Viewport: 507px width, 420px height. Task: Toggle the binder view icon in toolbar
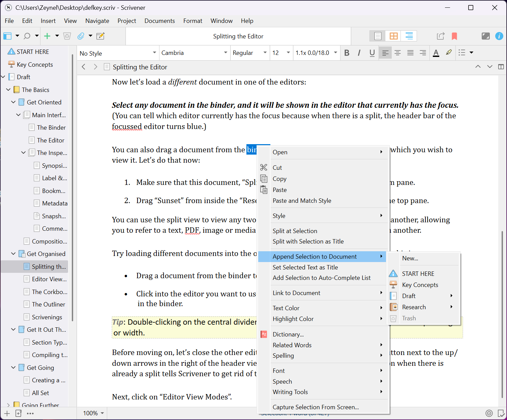[x=7, y=36]
